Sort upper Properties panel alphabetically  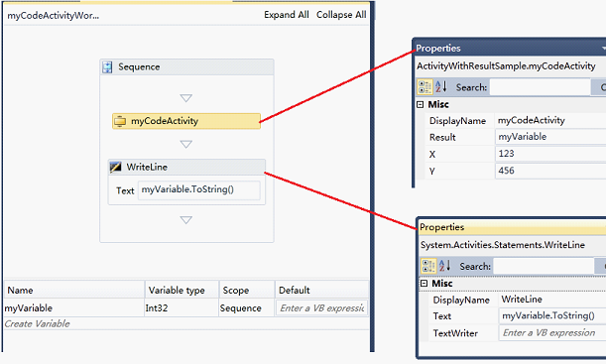(x=441, y=87)
